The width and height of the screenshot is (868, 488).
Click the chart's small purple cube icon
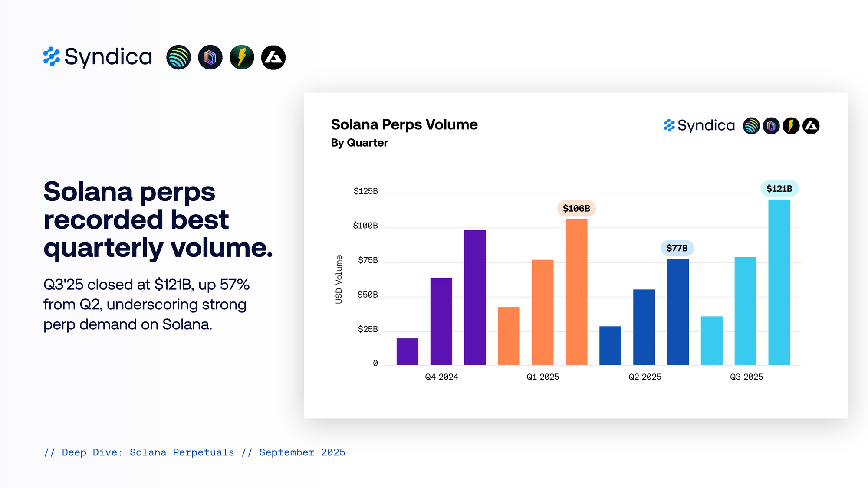pyautogui.click(x=771, y=126)
